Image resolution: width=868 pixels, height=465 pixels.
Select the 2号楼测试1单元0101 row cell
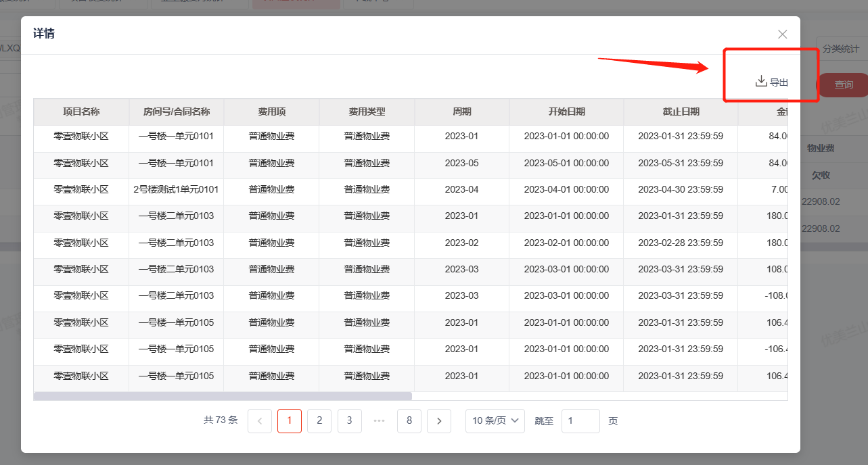point(177,189)
